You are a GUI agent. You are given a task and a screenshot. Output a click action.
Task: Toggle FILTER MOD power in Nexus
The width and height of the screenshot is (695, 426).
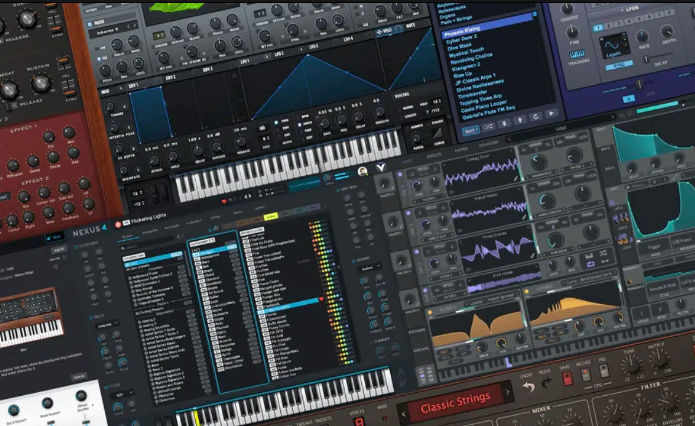point(76,247)
